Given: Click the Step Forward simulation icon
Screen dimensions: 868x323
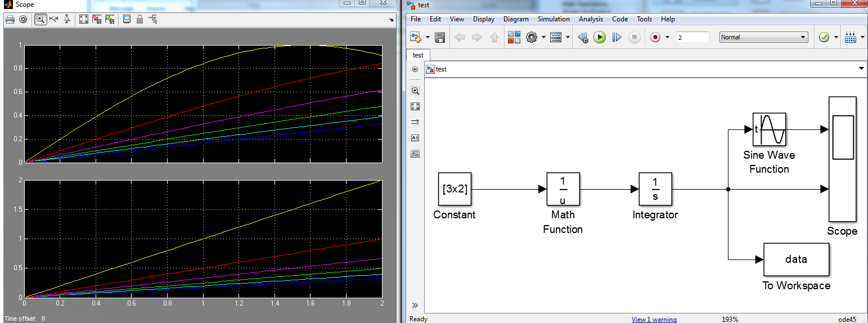Looking at the screenshot, I should pos(617,38).
